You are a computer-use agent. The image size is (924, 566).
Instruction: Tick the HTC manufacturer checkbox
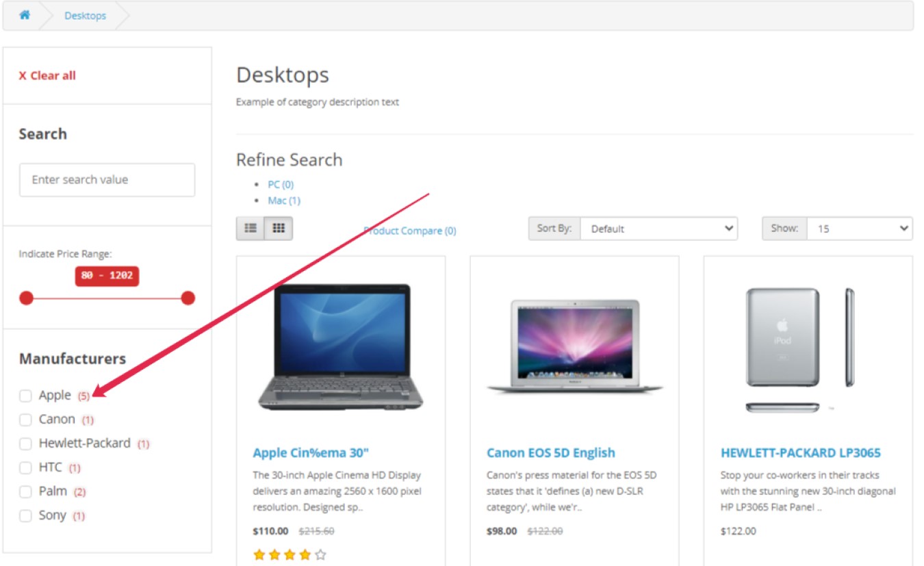pyautogui.click(x=25, y=467)
